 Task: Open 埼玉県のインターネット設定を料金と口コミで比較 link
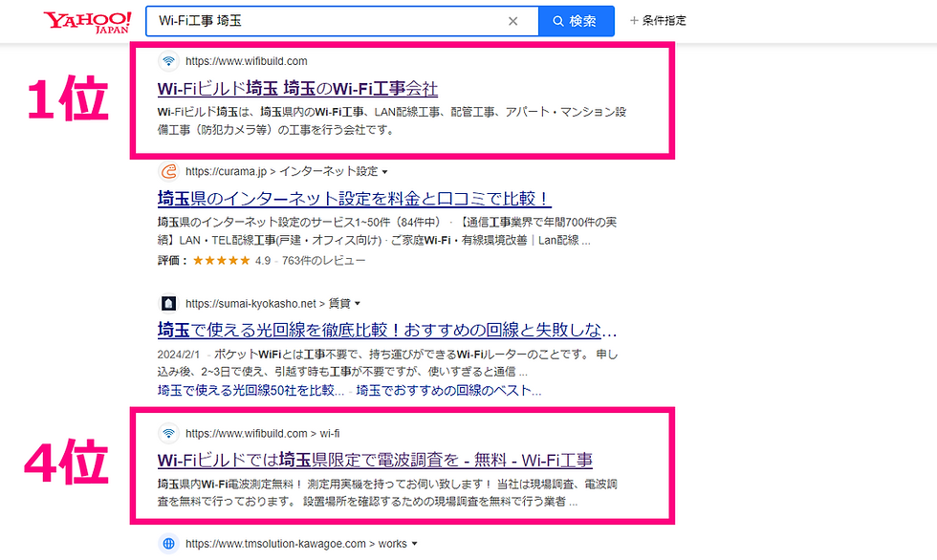[354, 199]
